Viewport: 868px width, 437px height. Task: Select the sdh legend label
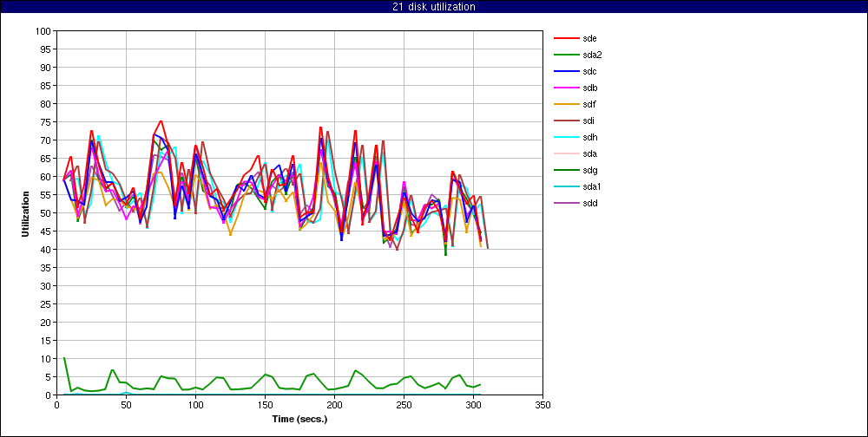pyautogui.click(x=589, y=137)
